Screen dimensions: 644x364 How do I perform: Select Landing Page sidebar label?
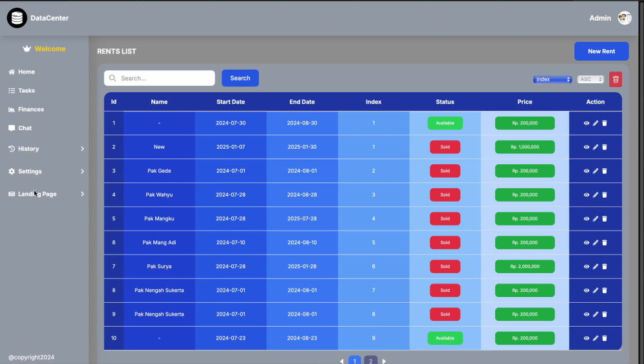(37, 194)
